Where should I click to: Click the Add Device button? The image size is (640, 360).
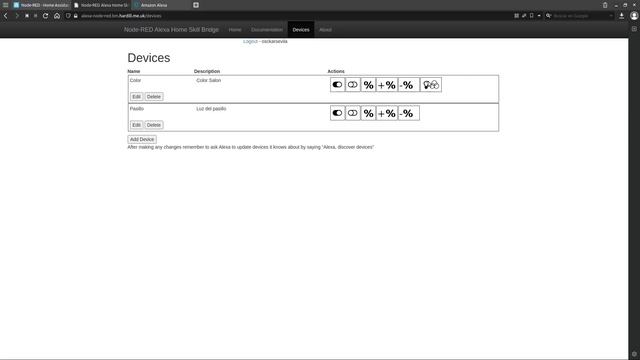[142, 139]
